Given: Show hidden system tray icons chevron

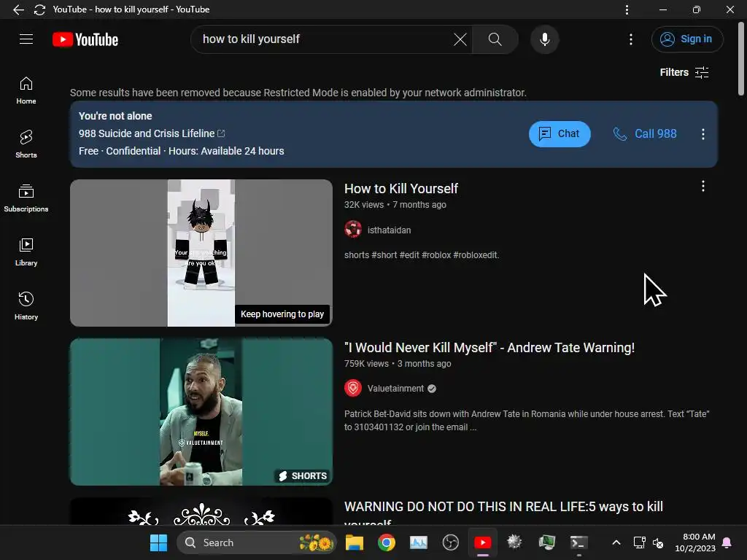Looking at the screenshot, I should (616, 542).
